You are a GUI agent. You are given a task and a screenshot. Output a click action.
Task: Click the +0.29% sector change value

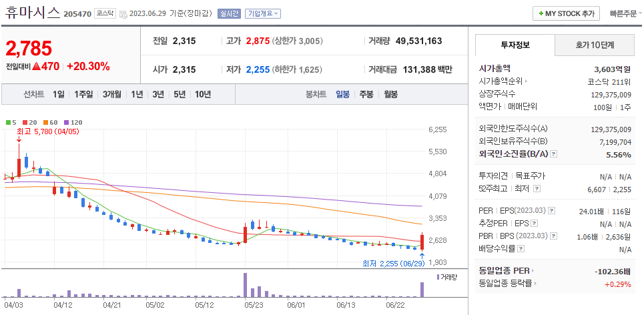tap(618, 284)
